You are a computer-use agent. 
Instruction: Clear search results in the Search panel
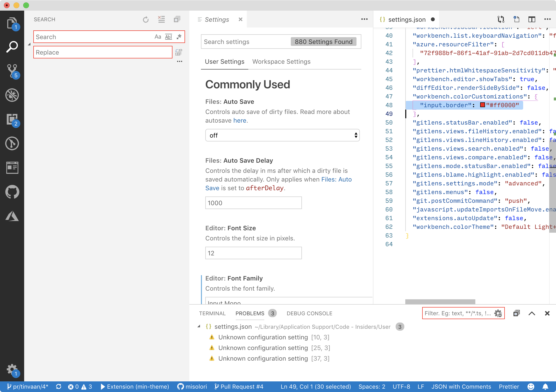pyautogui.click(x=161, y=20)
